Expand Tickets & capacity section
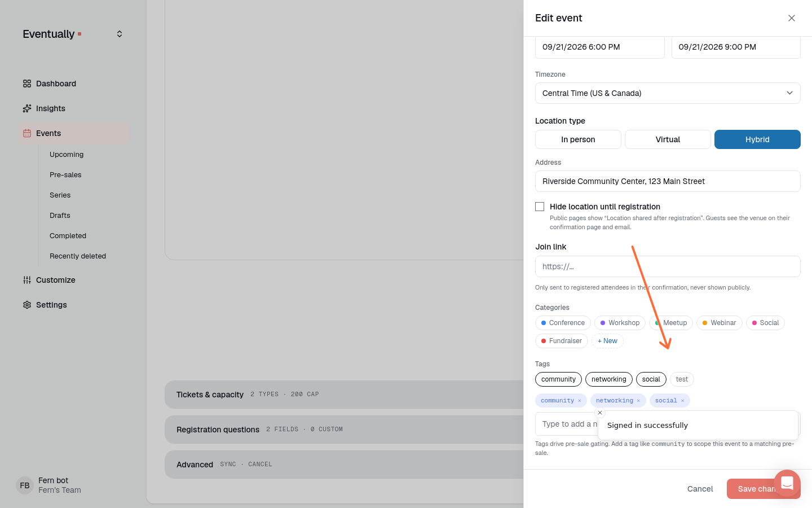The height and width of the screenshot is (508, 812). tap(344, 395)
